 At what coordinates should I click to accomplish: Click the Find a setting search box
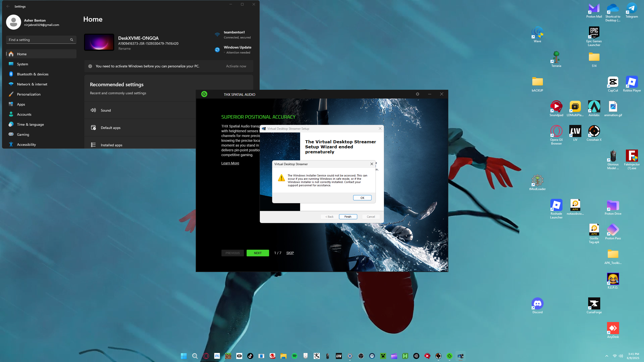coord(38,40)
